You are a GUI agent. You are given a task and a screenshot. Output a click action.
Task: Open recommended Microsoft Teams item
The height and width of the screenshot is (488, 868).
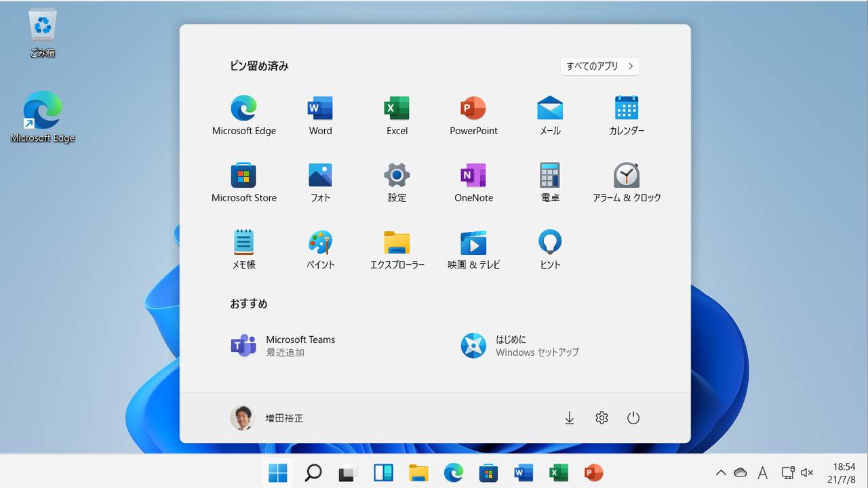tap(283, 346)
